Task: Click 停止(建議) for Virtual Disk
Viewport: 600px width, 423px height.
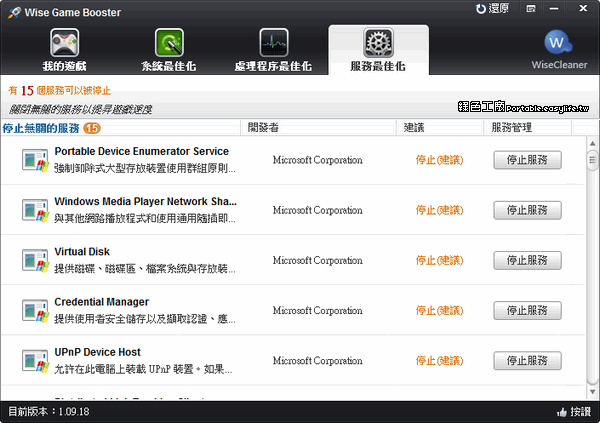Action: (x=439, y=260)
